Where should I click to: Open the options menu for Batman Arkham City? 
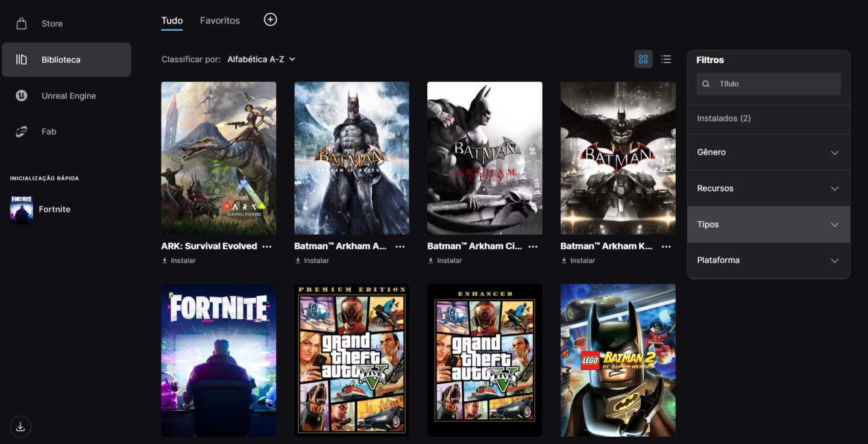coord(533,246)
